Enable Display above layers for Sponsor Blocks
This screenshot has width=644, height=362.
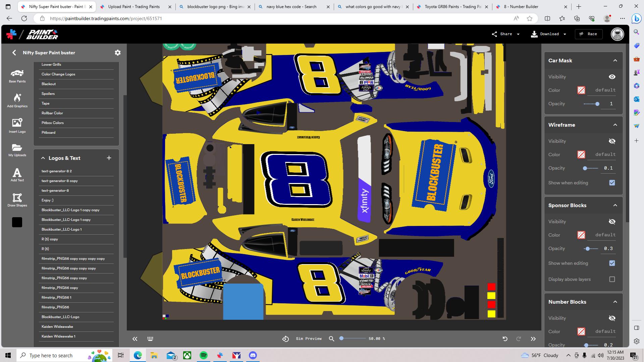tap(612, 279)
